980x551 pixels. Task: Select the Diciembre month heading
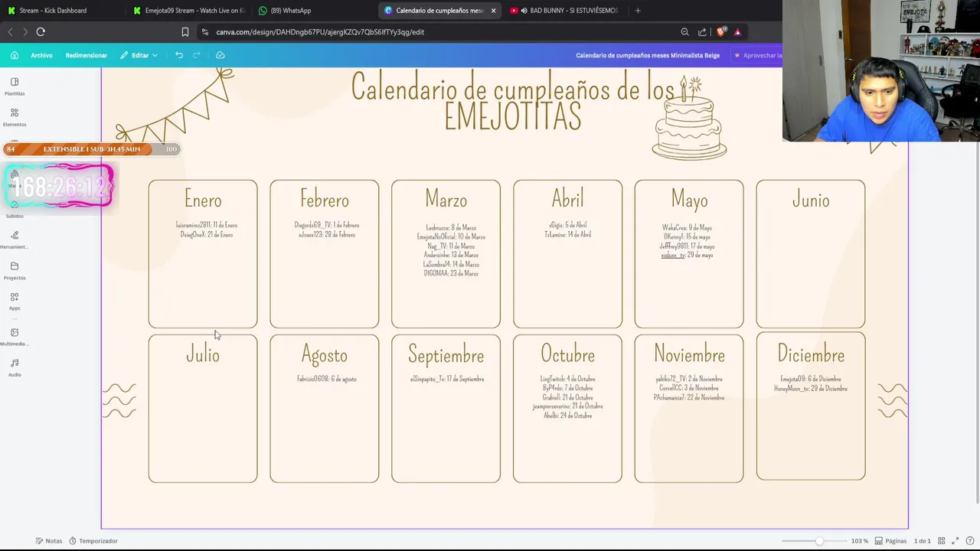[811, 354]
